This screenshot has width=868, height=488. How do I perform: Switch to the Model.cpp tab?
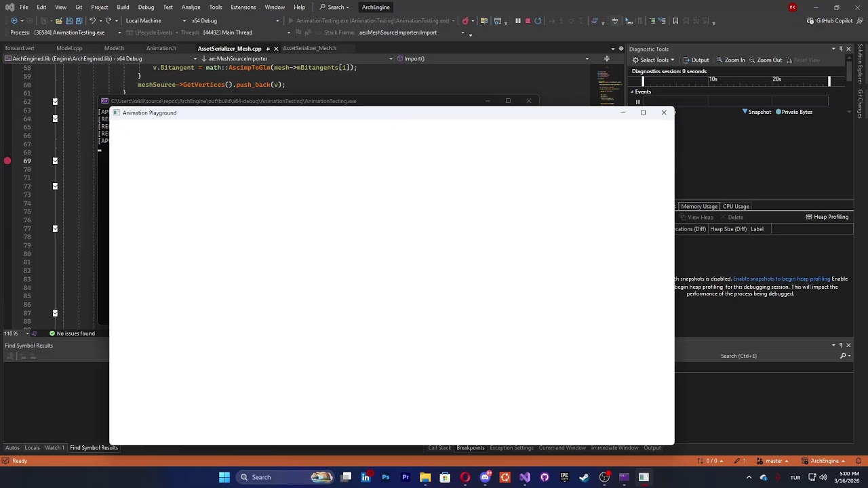tap(69, 48)
